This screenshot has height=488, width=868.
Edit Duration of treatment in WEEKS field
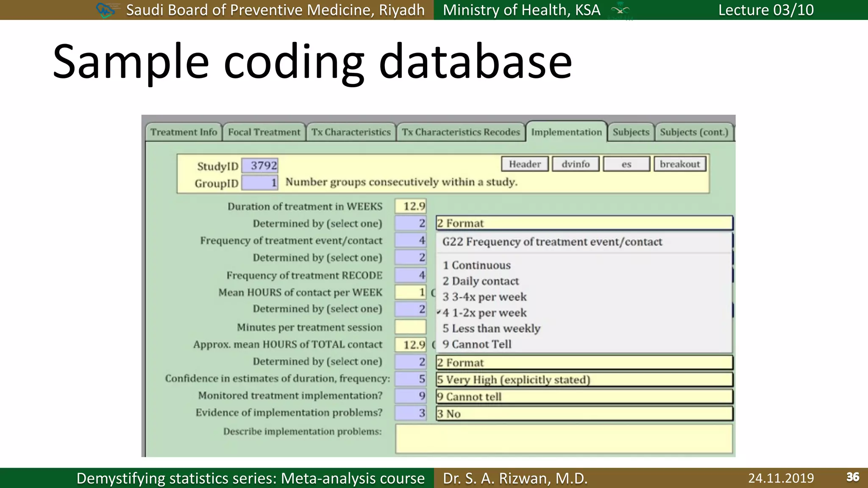(x=410, y=206)
